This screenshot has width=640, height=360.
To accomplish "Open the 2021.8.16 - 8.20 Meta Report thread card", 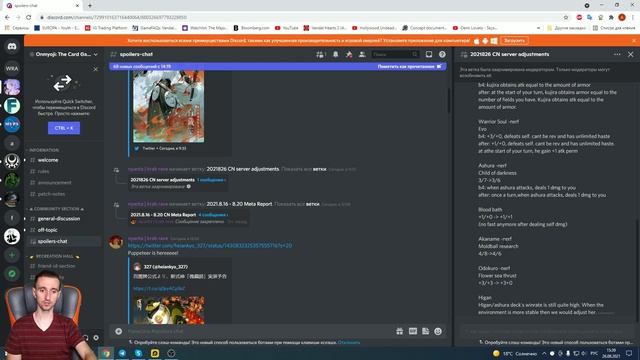I will click(188, 218).
